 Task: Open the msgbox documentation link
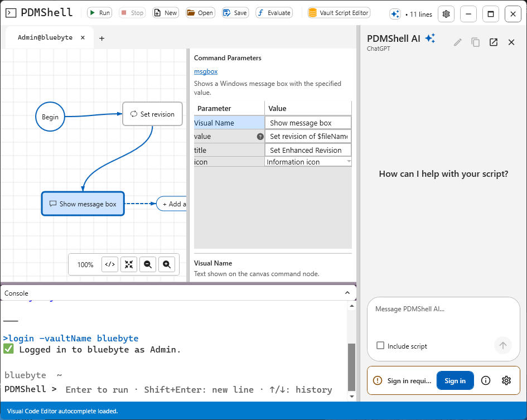point(206,71)
